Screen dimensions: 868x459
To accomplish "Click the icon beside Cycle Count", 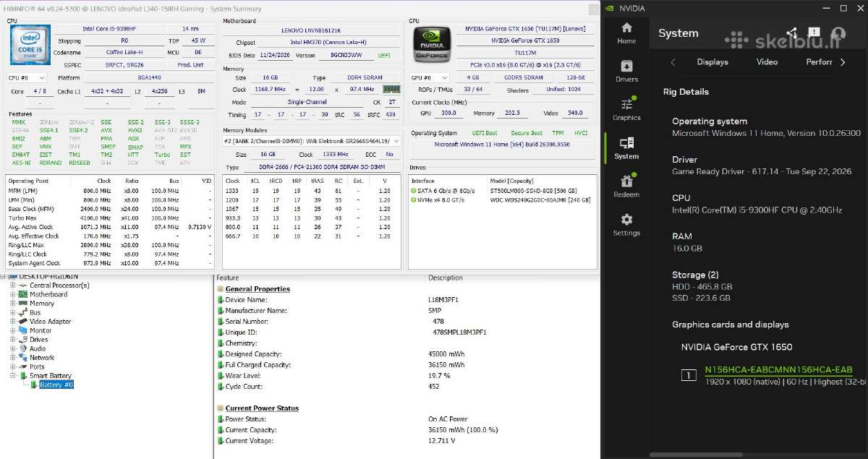I will (220, 387).
